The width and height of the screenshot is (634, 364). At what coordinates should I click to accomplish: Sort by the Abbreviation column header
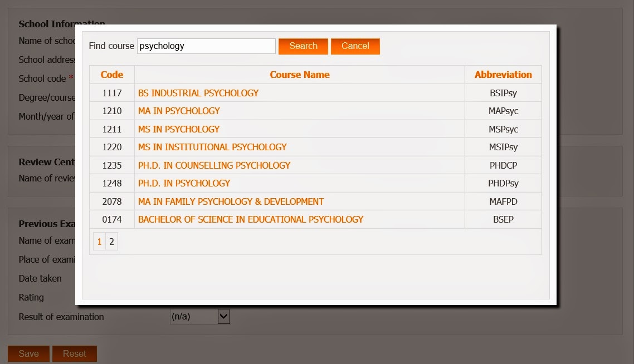pyautogui.click(x=503, y=75)
